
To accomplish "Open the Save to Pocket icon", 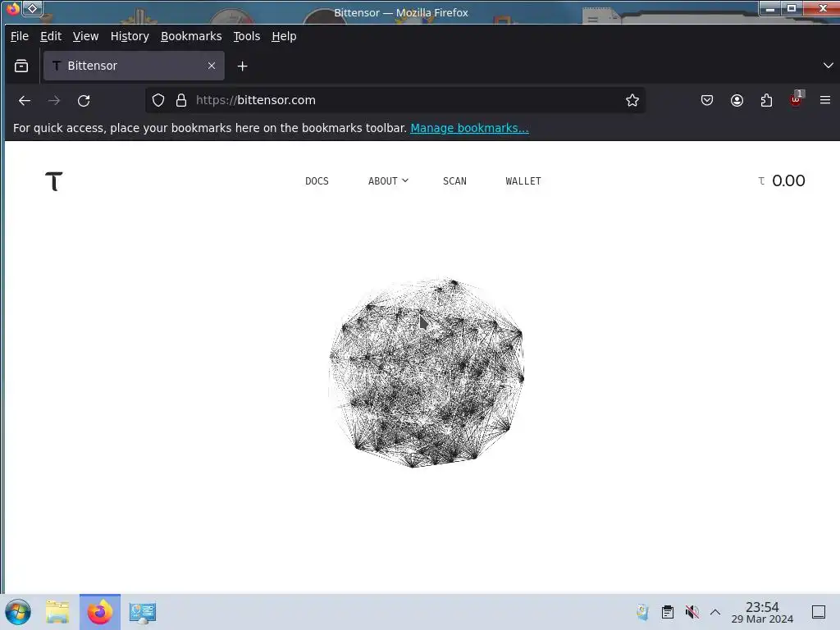I will tap(707, 100).
